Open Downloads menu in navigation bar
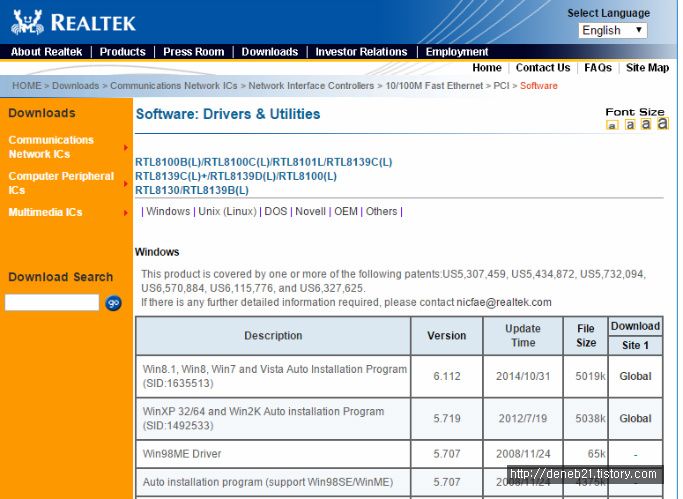The image size is (683, 499). coord(270,52)
